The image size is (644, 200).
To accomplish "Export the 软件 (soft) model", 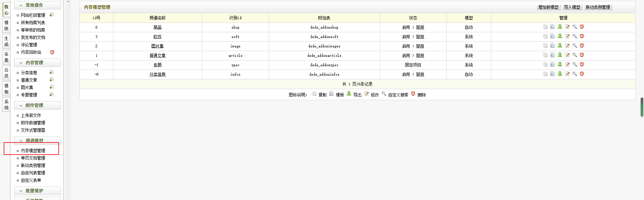I will point(560,36).
